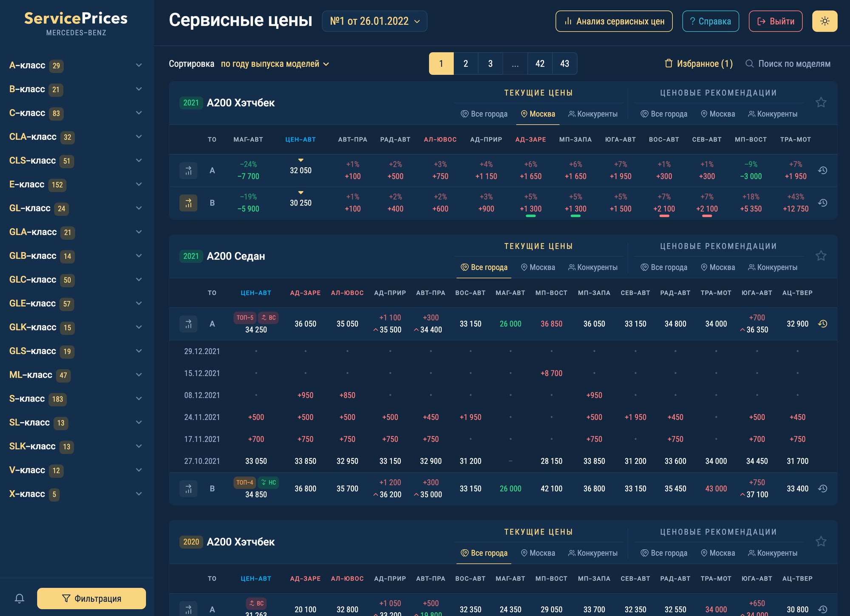Viewport: 850px width, 616px height.
Task: Open chart for 2021 A200 Хэтчбек row A
Action: (x=188, y=170)
